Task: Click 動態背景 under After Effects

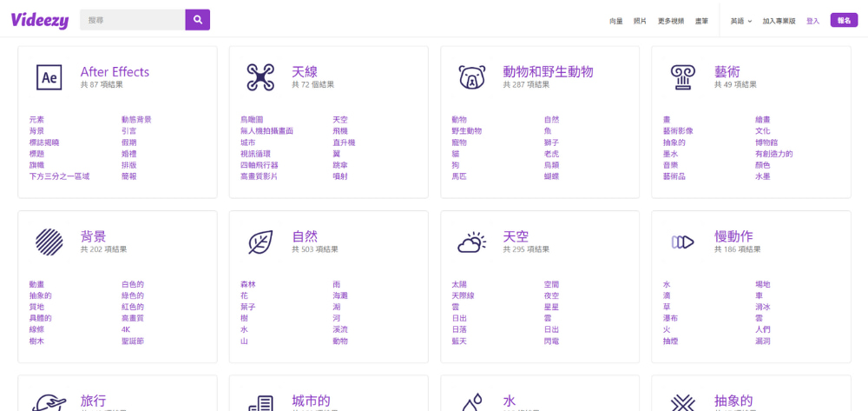Action: pos(136,120)
